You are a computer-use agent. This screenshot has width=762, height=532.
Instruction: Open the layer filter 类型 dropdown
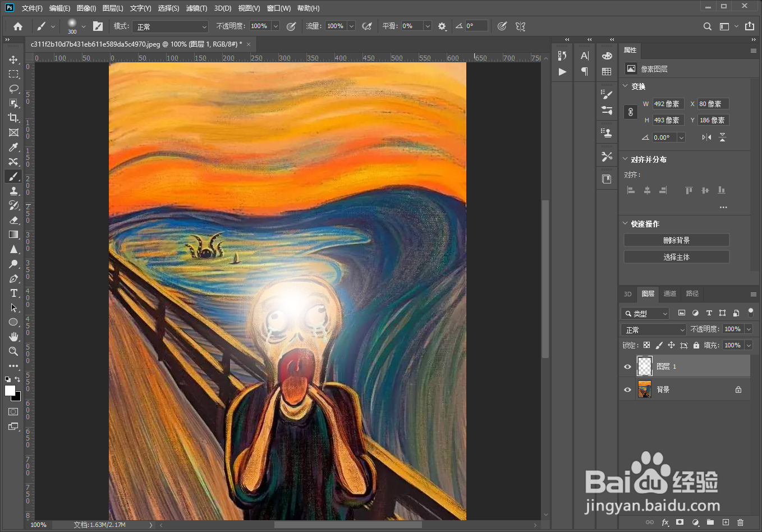pos(646,313)
